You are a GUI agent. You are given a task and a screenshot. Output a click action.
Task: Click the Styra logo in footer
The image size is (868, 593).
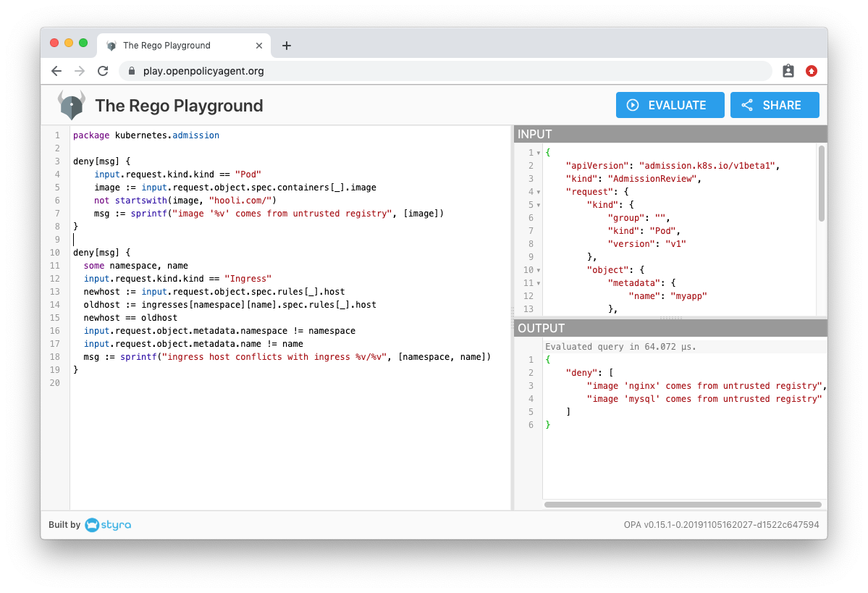click(108, 525)
